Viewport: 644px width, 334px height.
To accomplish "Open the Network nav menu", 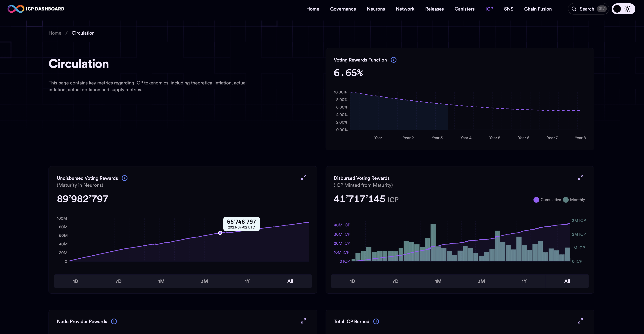I will point(405,9).
